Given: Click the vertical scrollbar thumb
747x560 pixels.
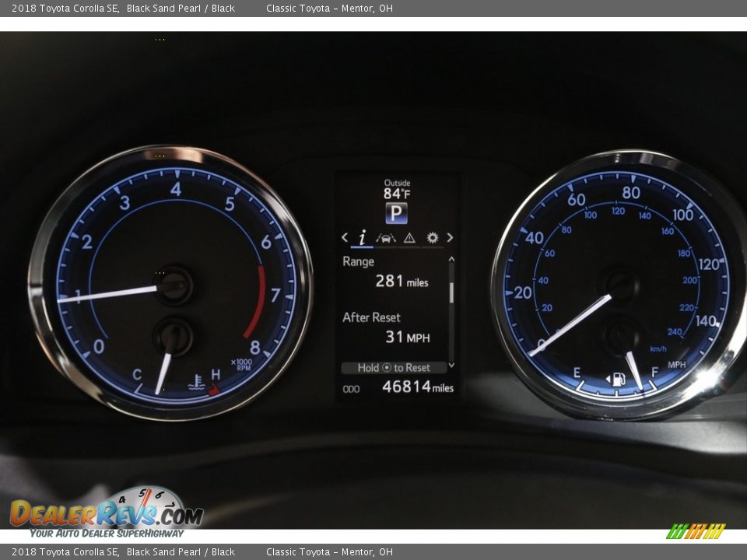Looking at the screenshot, I should (451, 292).
